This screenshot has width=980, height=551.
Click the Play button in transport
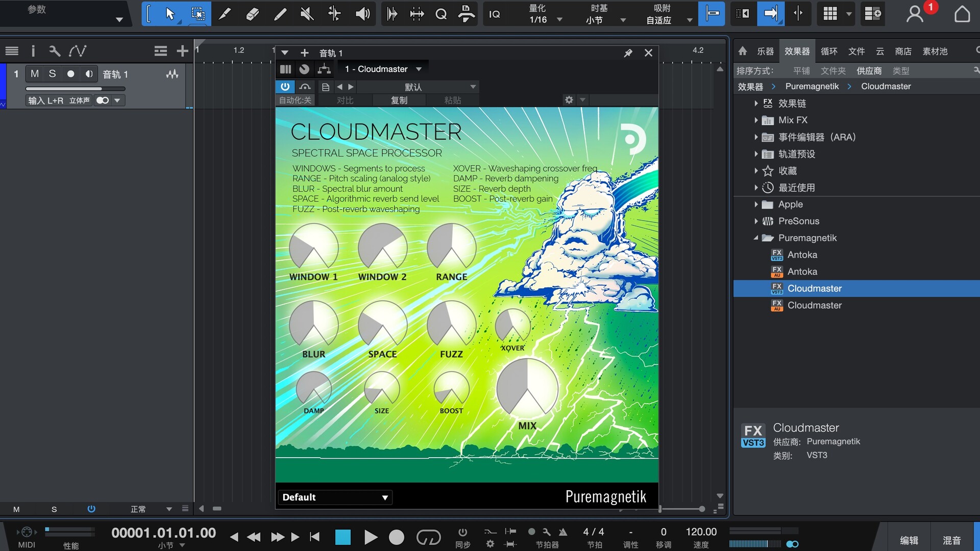(x=371, y=537)
